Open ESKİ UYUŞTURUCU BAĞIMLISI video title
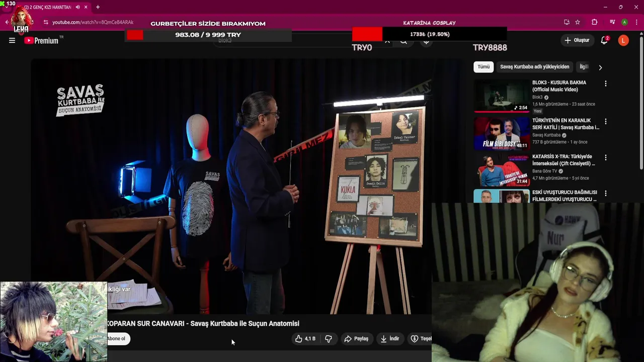The image size is (644, 362). [x=565, y=196]
